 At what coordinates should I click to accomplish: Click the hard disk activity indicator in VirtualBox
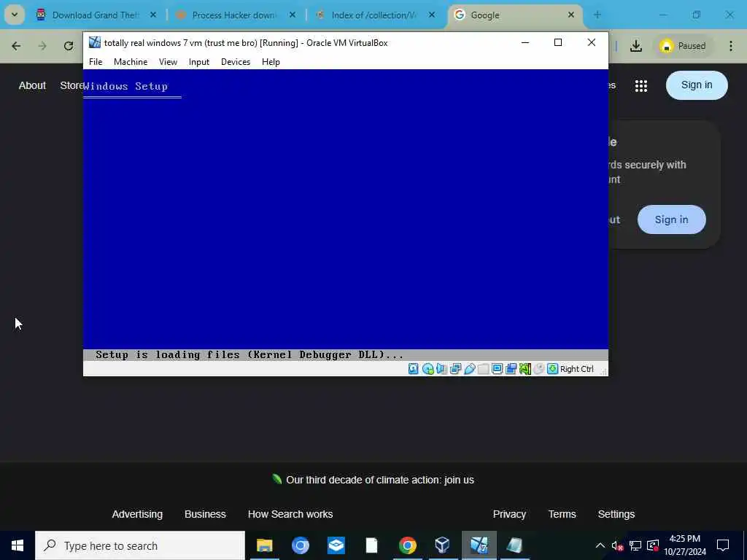click(x=413, y=369)
